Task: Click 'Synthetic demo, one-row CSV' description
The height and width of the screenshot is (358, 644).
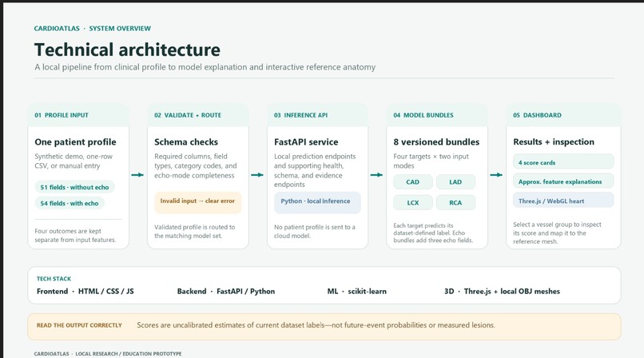Action: click(74, 161)
